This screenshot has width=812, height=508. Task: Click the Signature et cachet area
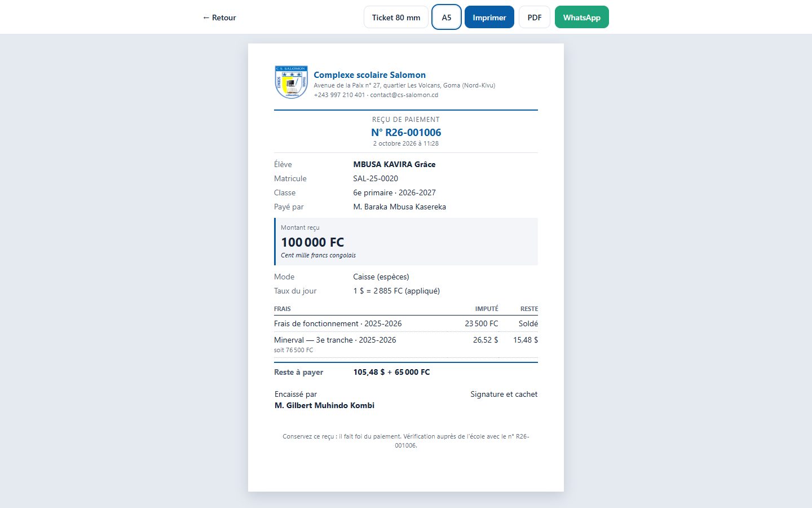504,394
